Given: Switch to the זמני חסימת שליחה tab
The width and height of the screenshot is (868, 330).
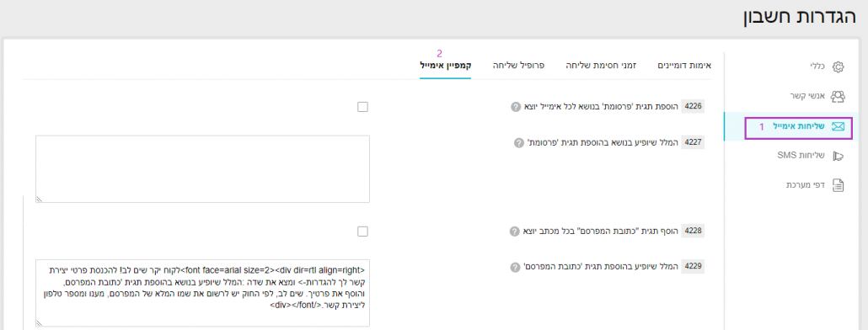Looking at the screenshot, I should (601, 65).
